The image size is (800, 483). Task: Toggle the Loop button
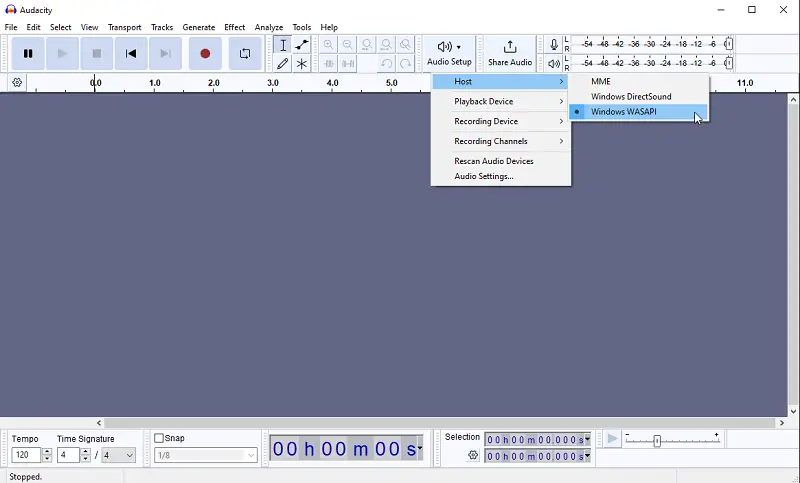coord(245,53)
